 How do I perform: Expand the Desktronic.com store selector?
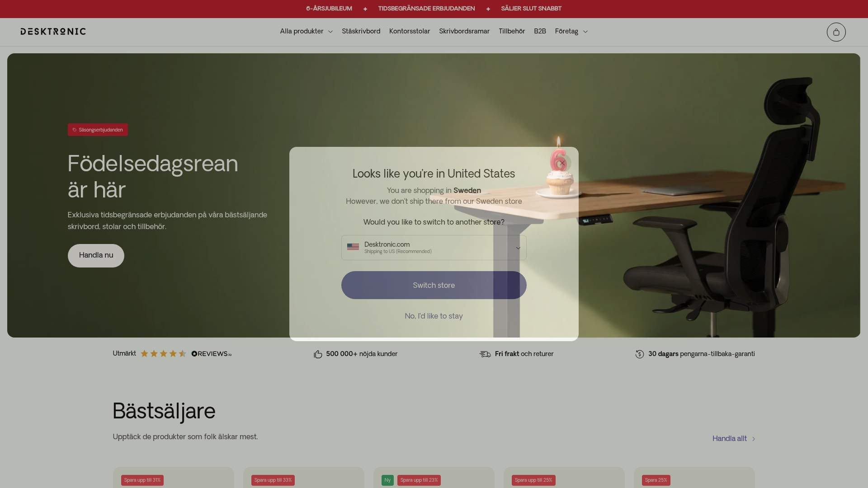(x=518, y=248)
